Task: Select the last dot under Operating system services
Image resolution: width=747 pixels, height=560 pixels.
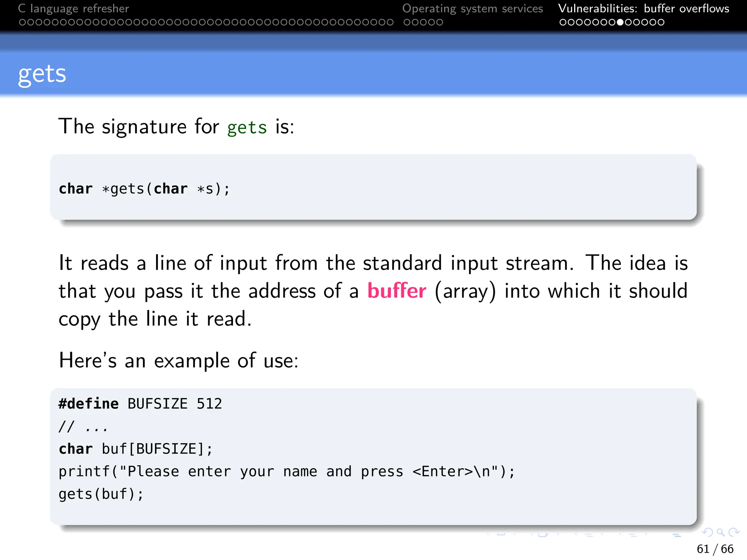Action: [x=440, y=22]
